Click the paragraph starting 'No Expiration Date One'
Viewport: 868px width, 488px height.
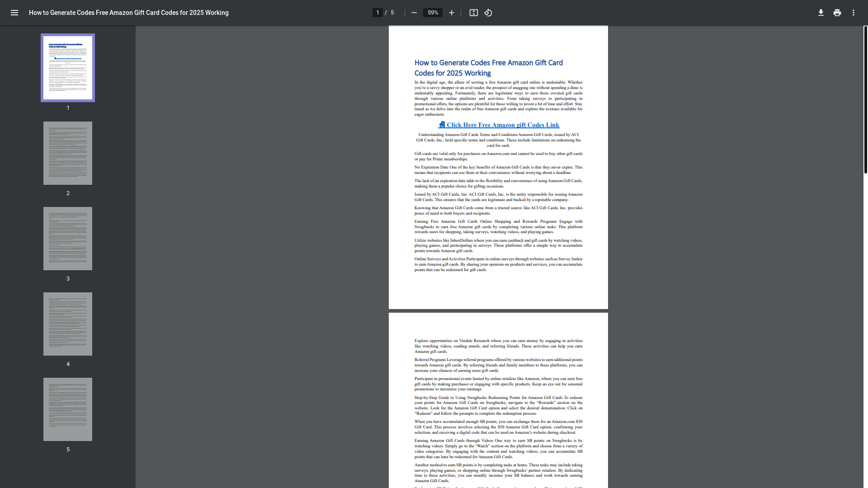pos(499,170)
